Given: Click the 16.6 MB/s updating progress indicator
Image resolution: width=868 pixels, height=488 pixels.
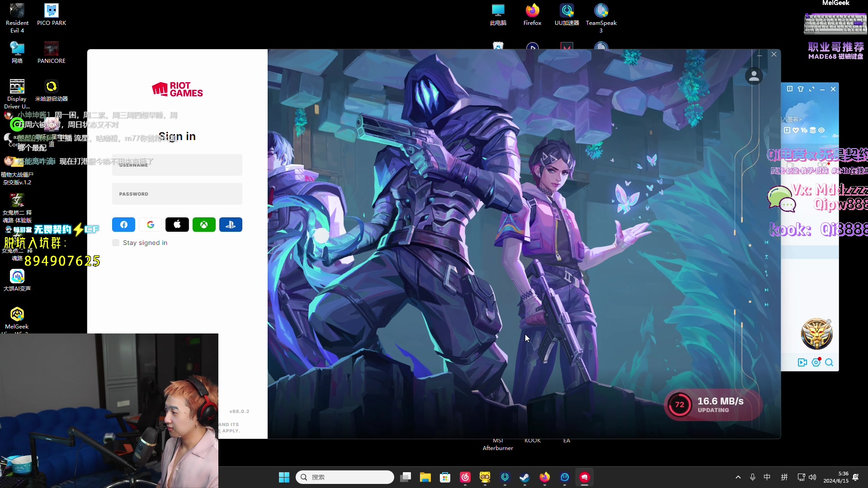Looking at the screenshot, I should 713,405.
